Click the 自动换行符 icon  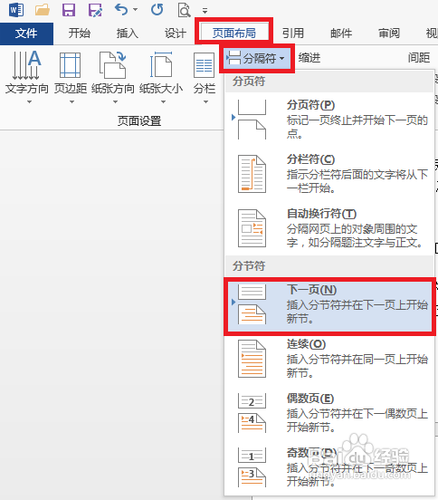252,228
